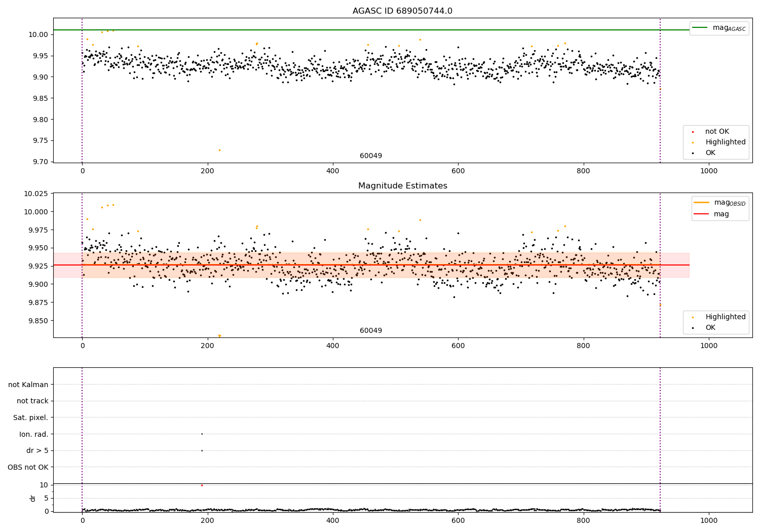
Task: Click the black OK marker in top legend
Action: 693,153
